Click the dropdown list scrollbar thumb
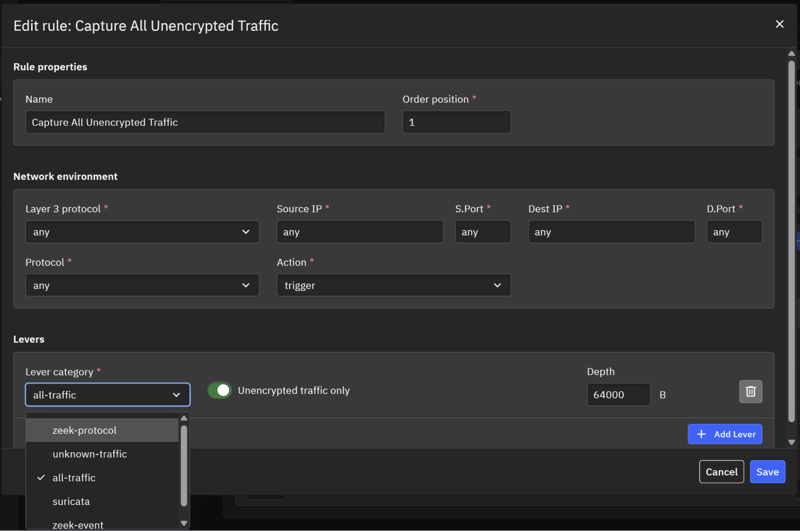Image resolution: width=800 pixels, height=531 pixels. tap(184, 463)
